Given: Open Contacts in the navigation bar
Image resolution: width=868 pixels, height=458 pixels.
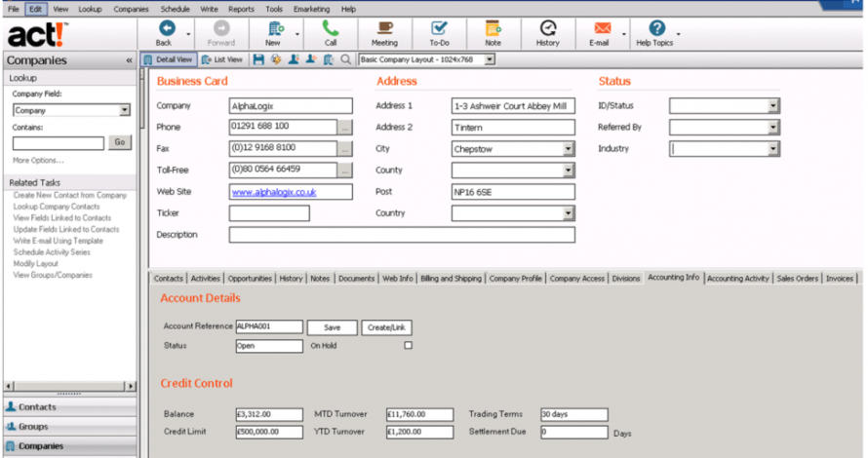Looking at the screenshot, I should click(70, 407).
